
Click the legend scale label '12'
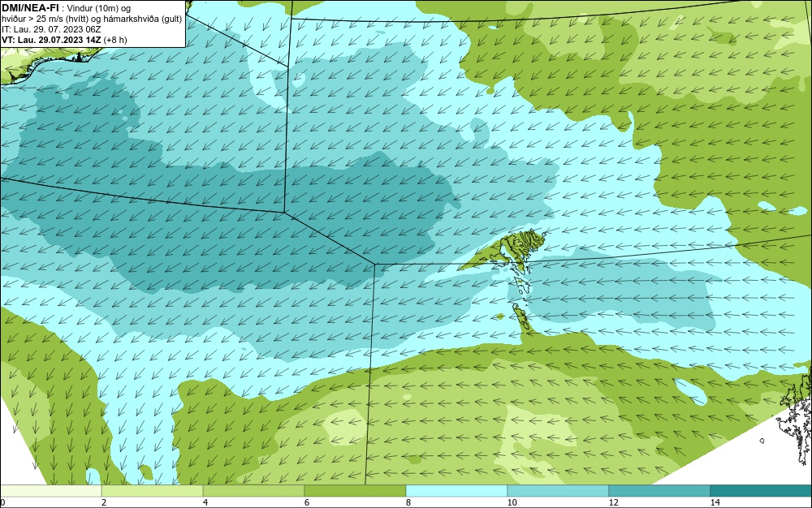pyautogui.click(x=613, y=502)
